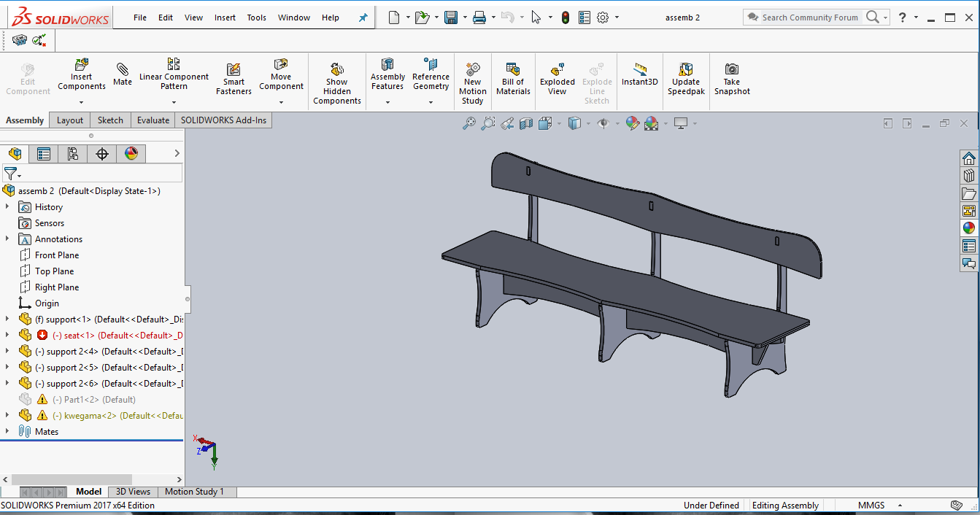Select the Motion Study 1 tab
Image resolution: width=980 pixels, height=515 pixels.
(x=194, y=492)
